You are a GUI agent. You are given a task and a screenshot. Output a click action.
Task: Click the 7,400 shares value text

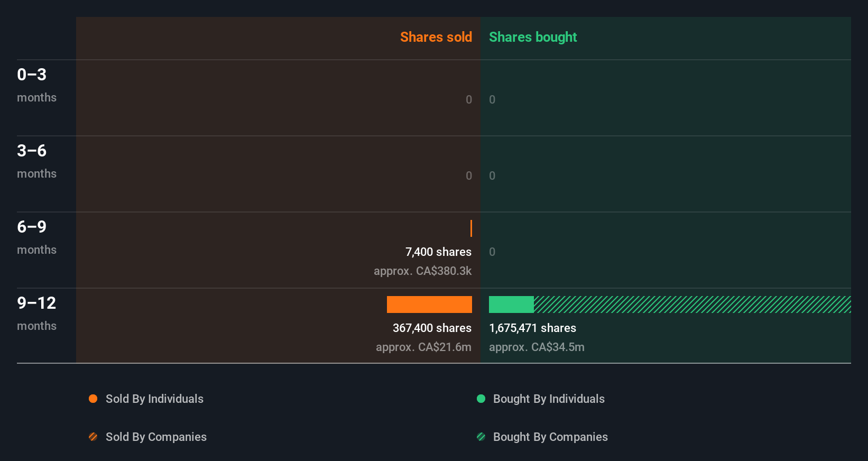pos(438,252)
